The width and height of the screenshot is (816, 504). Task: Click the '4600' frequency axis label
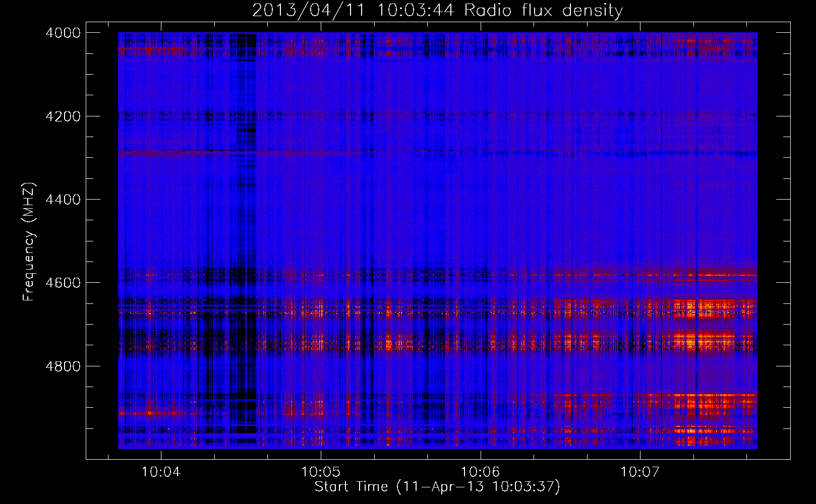[63, 283]
